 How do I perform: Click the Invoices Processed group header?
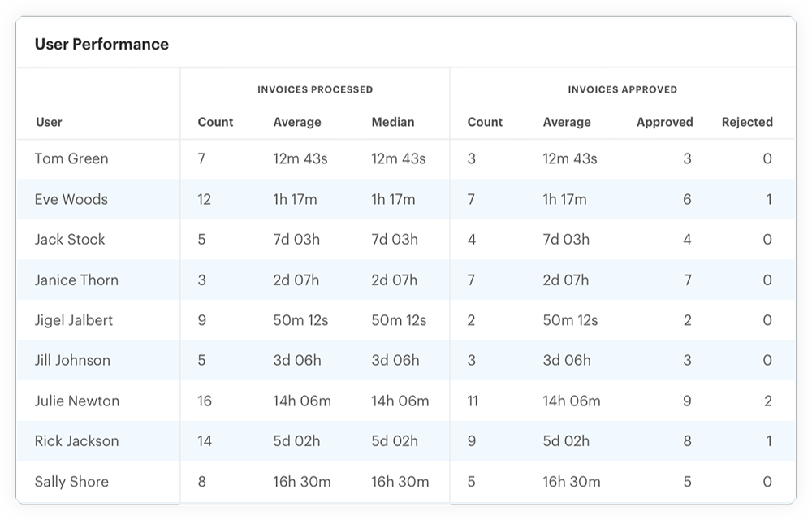315,89
